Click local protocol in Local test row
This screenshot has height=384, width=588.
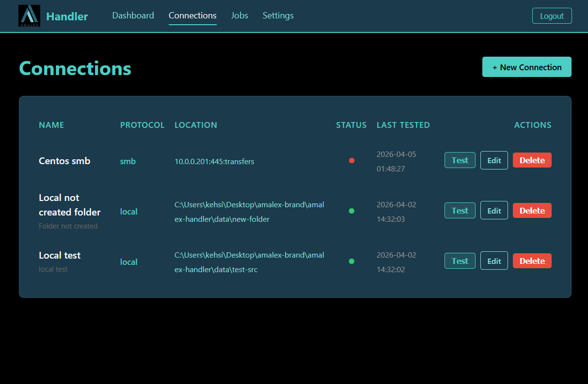[x=129, y=262]
